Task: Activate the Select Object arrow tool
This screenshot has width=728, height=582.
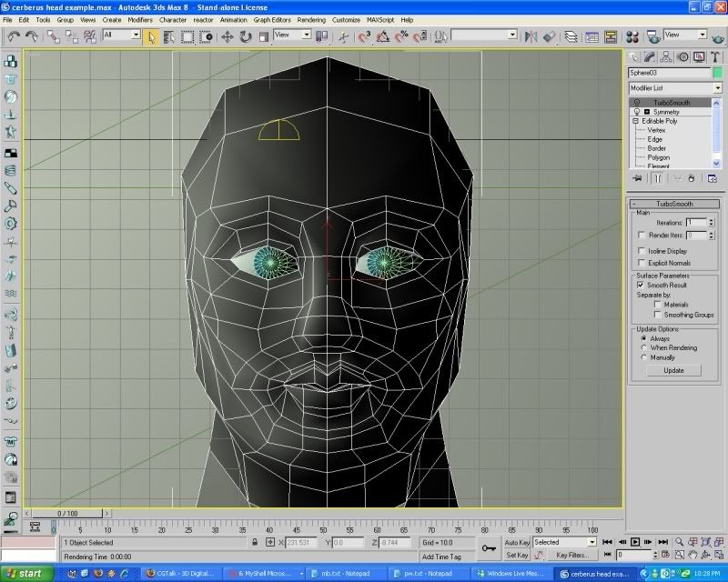Action: [x=151, y=36]
